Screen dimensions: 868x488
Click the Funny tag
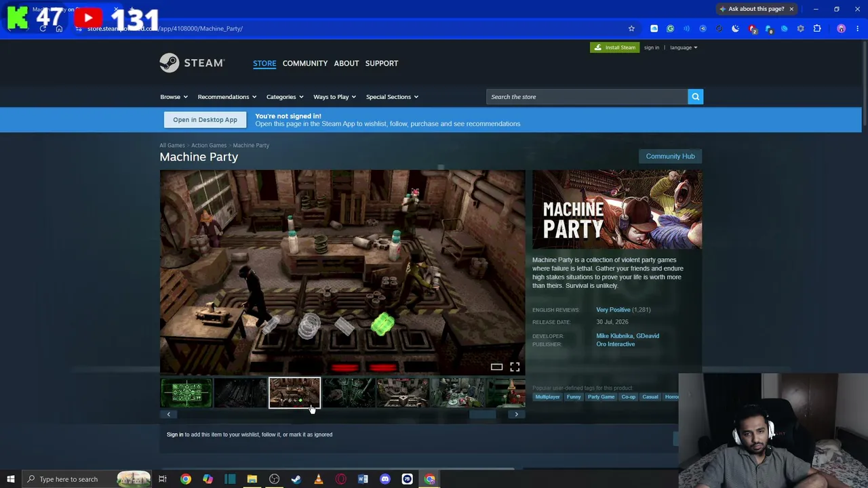coord(574,397)
